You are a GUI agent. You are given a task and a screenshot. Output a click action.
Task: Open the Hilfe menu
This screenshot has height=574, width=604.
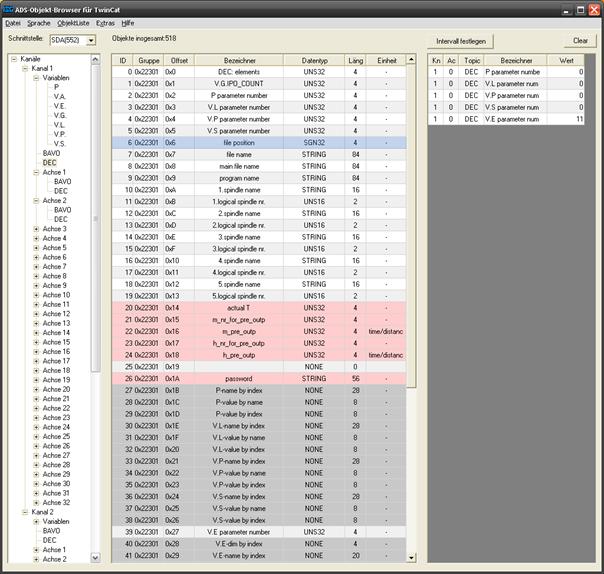pyautogui.click(x=128, y=23)
